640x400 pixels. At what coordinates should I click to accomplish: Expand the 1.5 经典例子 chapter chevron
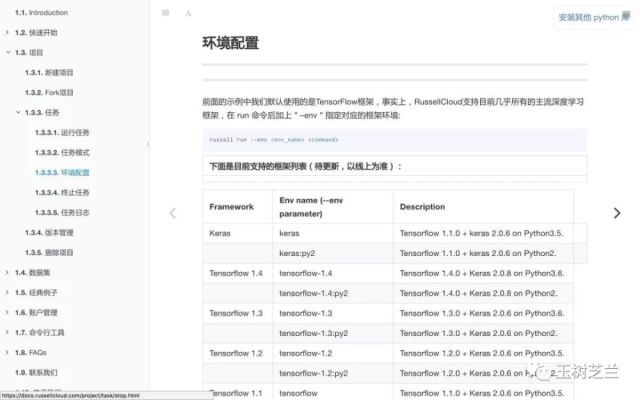pos(7,292)
